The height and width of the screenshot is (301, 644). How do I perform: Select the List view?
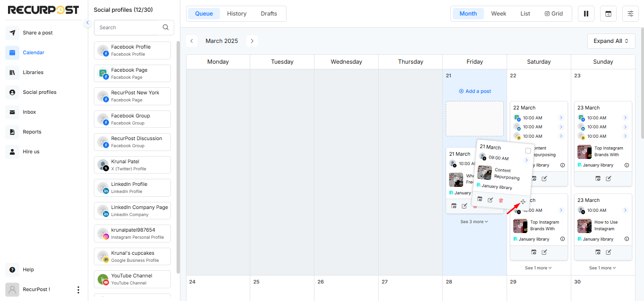click(x=525, y=14)
